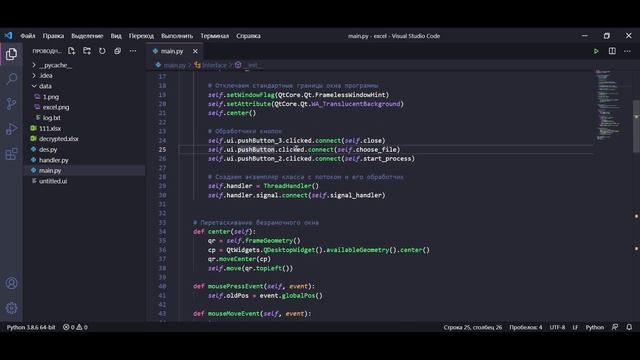Image resolution: width=640 pixels, height=360 pixels.
Task: Click Interface class in the breadcrumb
Action: point(214,65)
